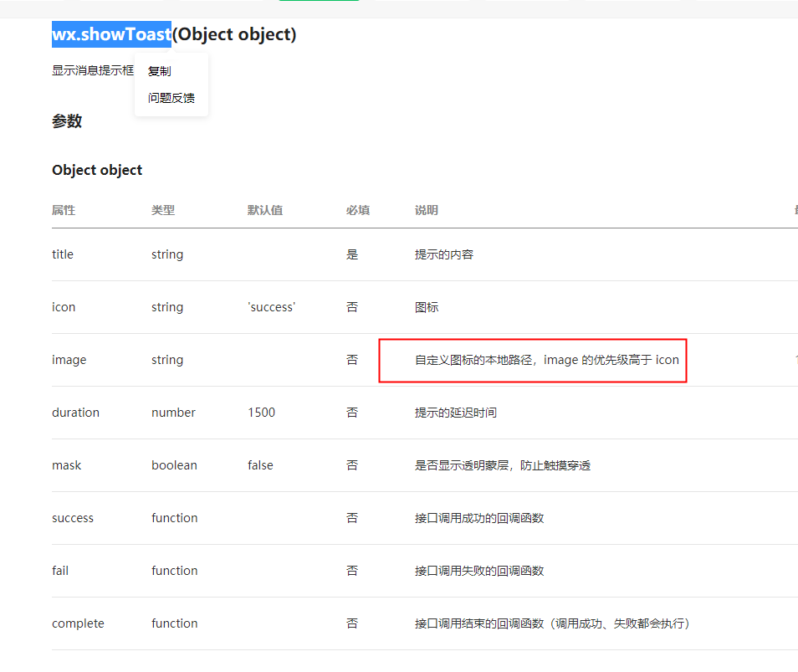Click 接口调用成功的回调函数 description

(479, 518)
